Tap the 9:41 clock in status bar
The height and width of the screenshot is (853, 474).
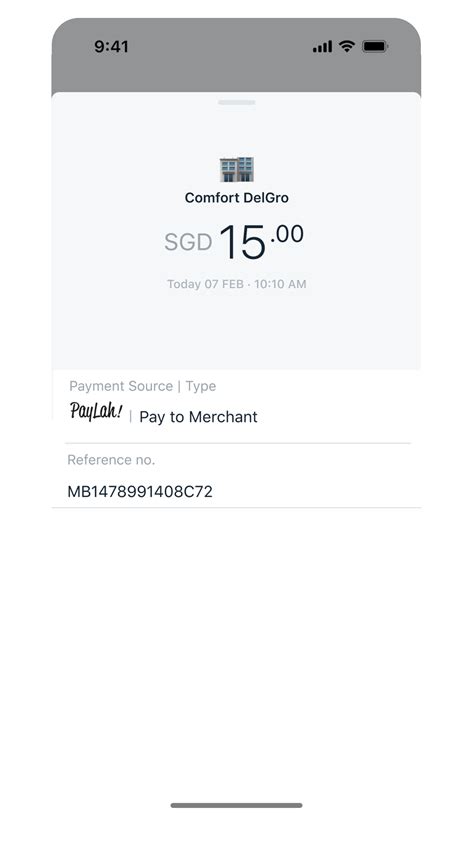[111, 47]
